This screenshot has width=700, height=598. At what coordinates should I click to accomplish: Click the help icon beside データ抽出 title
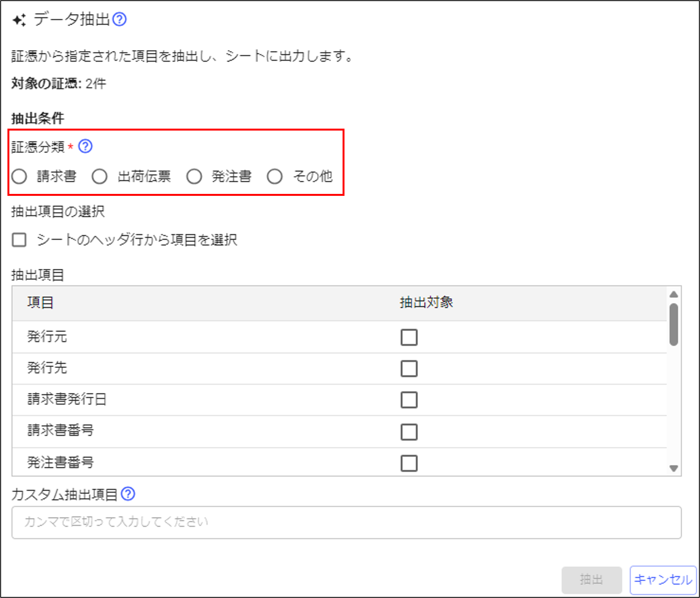tap(119, 20)
